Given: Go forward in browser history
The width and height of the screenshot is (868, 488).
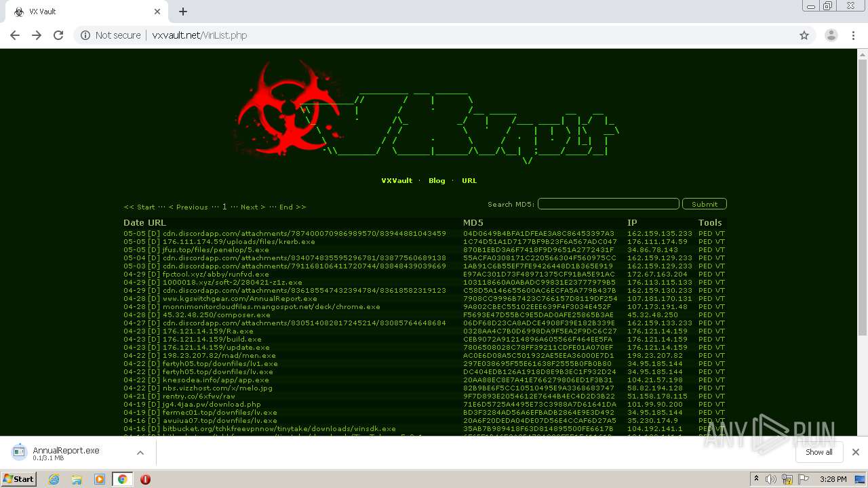Looking at the screenshot, I should [x=37, y=35].
